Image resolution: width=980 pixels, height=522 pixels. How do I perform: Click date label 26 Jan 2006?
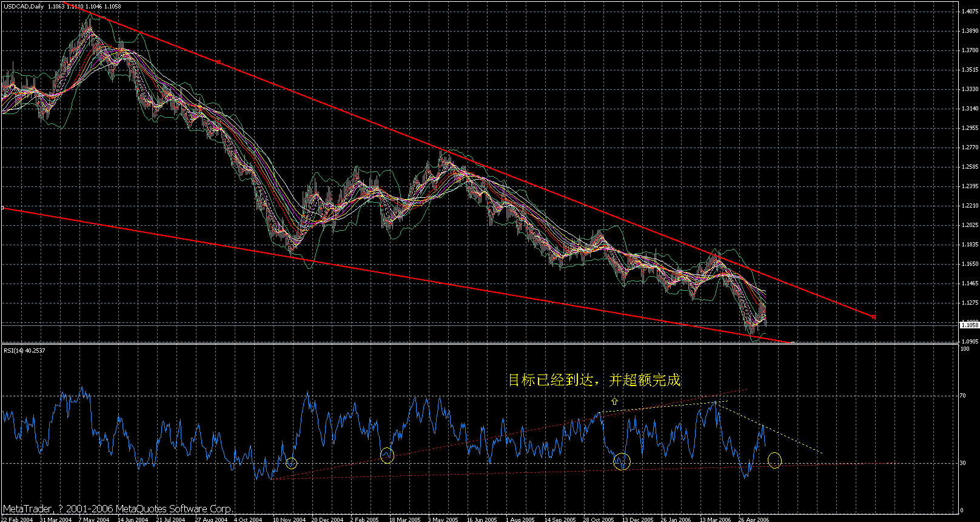[x=677, y=519]
